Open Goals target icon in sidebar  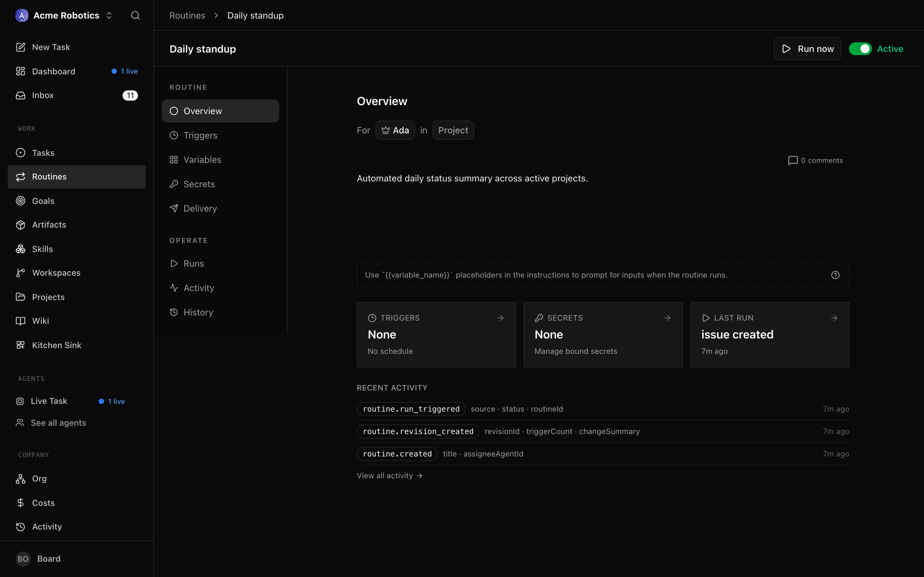pyautogui.click(x=21, y=201)
